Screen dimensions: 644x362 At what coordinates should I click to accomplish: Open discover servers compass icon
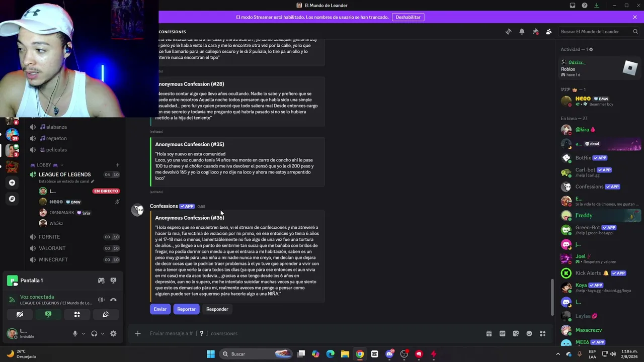point(12,199)
